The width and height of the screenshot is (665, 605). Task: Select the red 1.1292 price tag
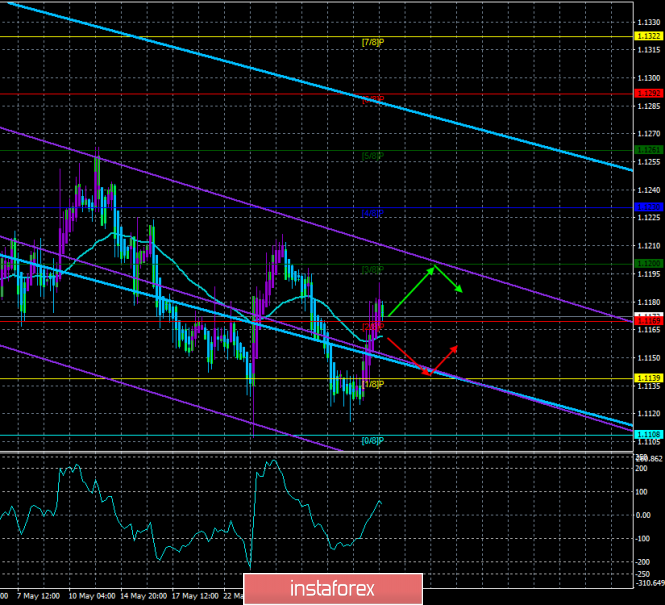tap(648, 93)
